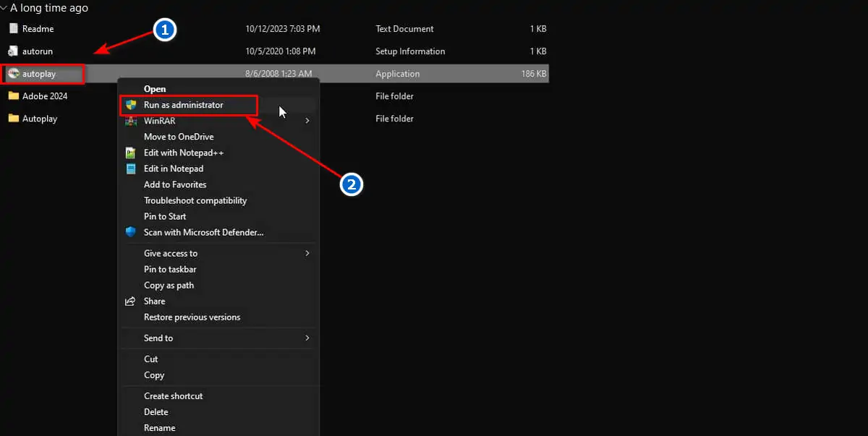
Task: Choose Open from the context menu
Action: 155,89
